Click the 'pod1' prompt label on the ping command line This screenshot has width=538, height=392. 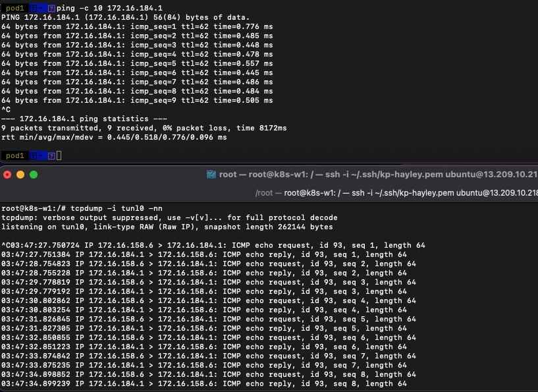tap(14, 8)
